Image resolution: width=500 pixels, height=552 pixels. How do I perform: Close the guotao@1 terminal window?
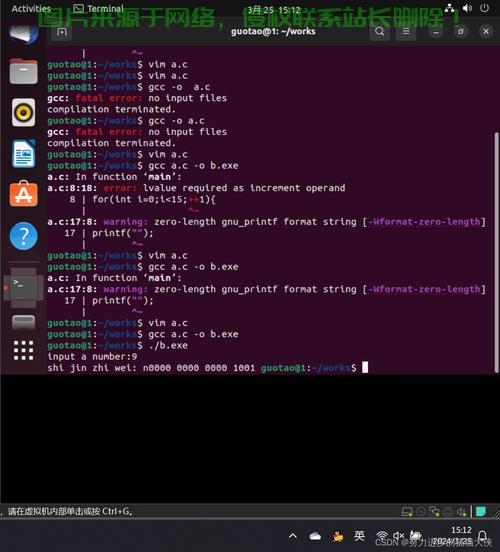pos(486,32)
